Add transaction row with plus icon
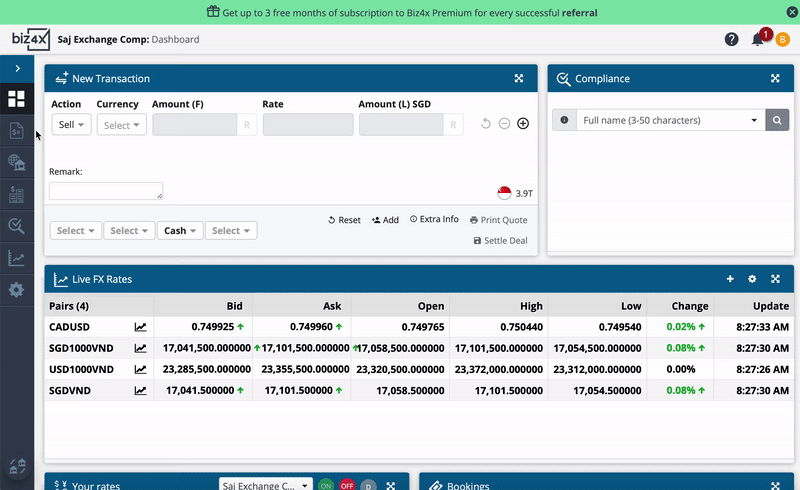This screenshot has height=490, width=800. 523,124
